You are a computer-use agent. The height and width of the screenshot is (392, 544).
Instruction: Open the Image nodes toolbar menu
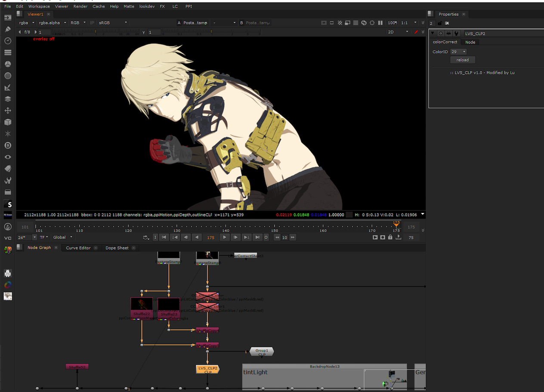pyautogui.click(x=8, y=18)
